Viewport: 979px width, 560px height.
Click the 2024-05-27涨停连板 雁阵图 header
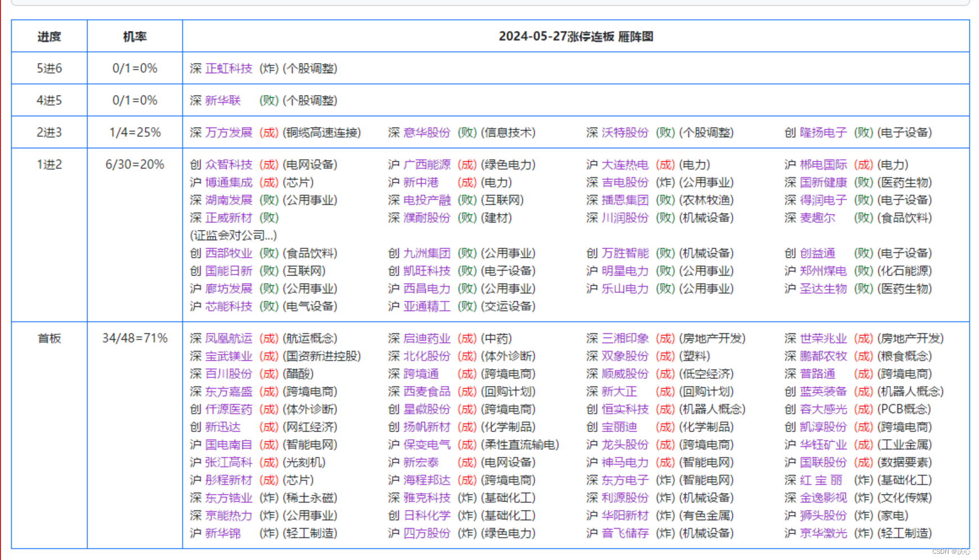(x=576, y=37)
